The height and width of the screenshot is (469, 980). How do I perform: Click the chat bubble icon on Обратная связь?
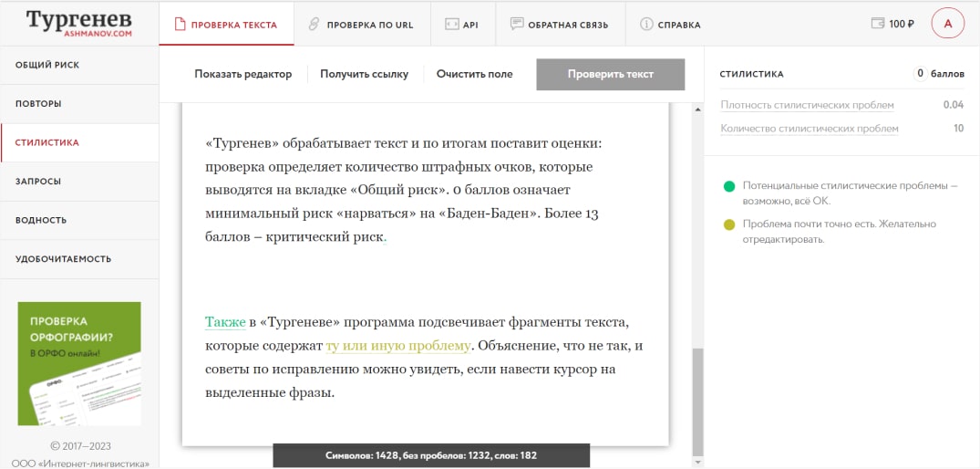pyautogui.click(x=516, y=25)
